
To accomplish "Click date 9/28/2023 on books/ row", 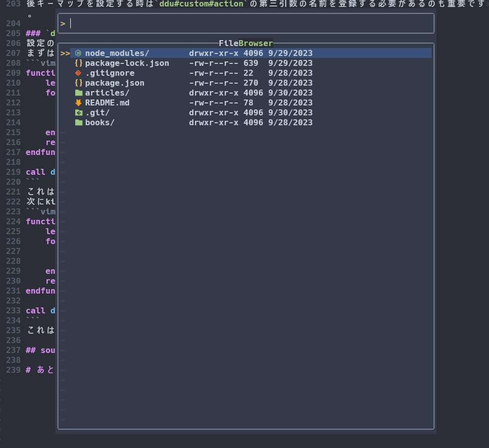I will click(x=291, y=123).
